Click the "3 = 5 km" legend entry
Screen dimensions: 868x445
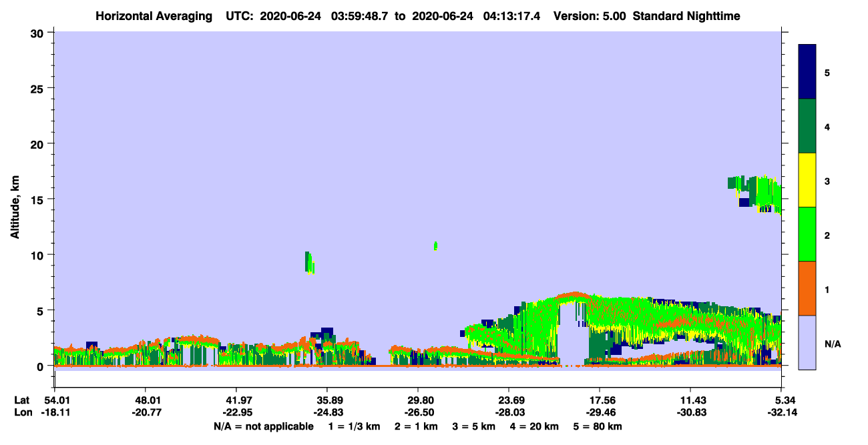tap(474, 426)
